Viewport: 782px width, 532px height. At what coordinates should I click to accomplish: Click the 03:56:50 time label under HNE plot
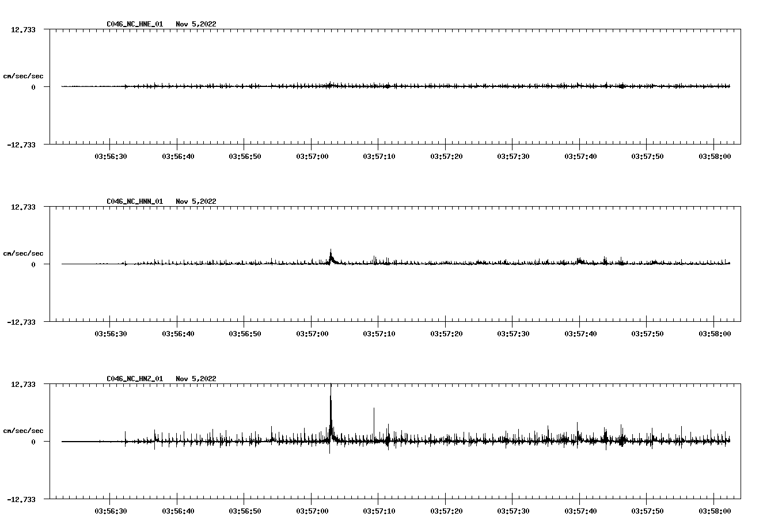[245, 157]
